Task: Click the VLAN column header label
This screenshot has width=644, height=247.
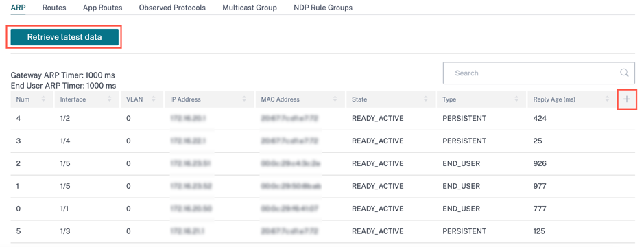Action: click(134, 99)
